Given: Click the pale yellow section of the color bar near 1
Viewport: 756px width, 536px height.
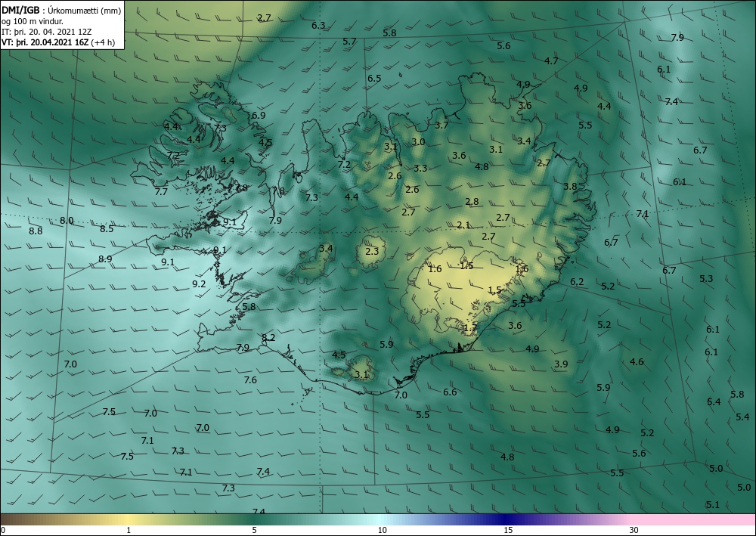Looking at the screenshot, I should coord(128,519).
